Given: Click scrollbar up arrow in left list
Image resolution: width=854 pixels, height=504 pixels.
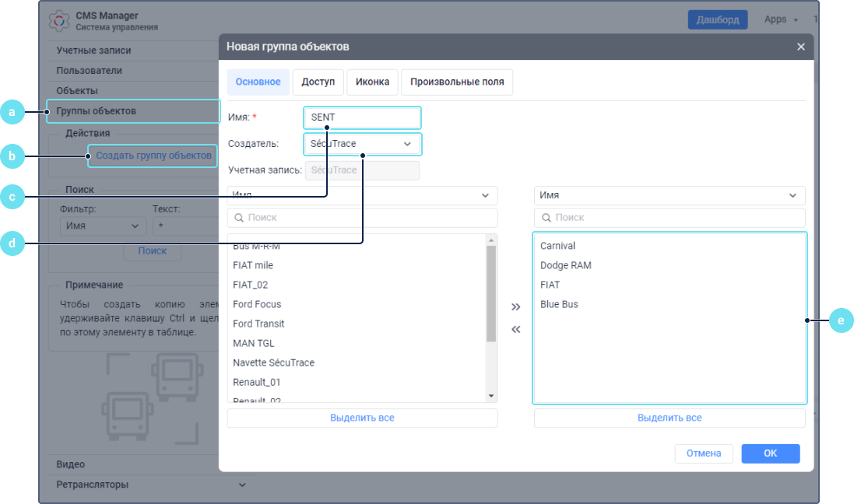Looking at the screenshot, I should (x=491, y=240).
